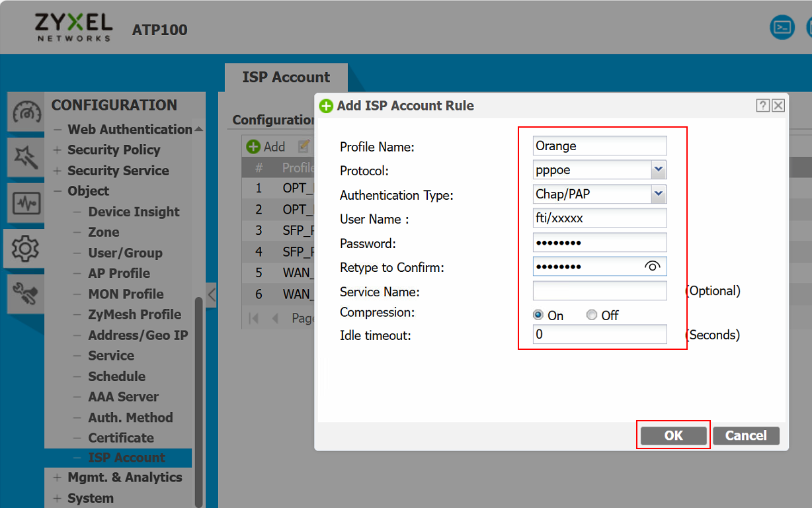812x508 pixels.
Task: Confirm the dialog with OK button
Action: click(673, 435)
